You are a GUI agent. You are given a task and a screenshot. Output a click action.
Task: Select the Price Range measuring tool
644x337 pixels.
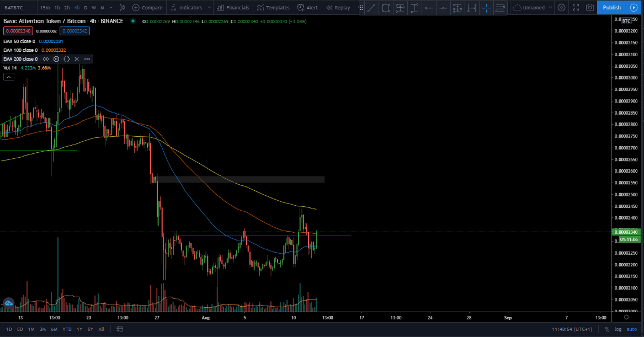pyautogui.click(x=472, y=7)
